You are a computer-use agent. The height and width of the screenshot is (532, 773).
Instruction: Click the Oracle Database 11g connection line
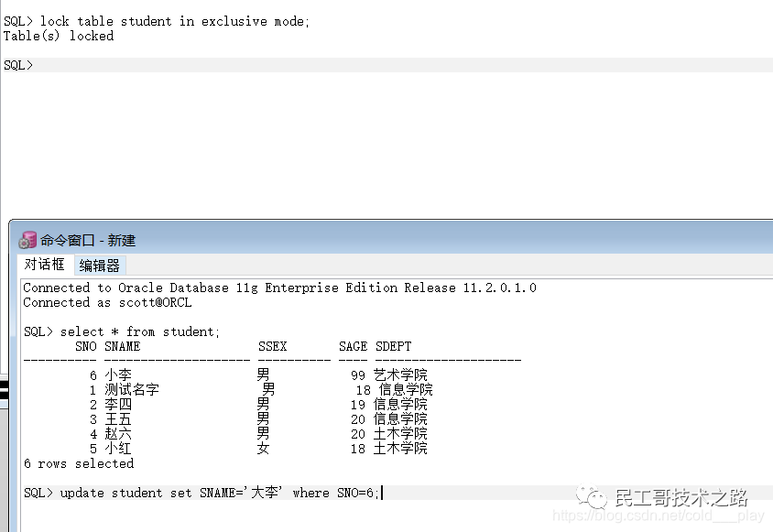coord(279,288)
